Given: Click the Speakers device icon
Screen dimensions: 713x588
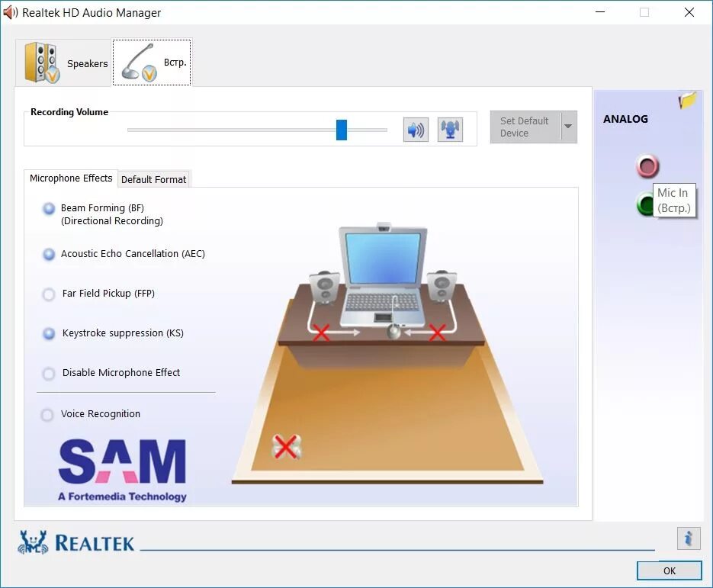Looking at the screenshot, I should 42,63.
